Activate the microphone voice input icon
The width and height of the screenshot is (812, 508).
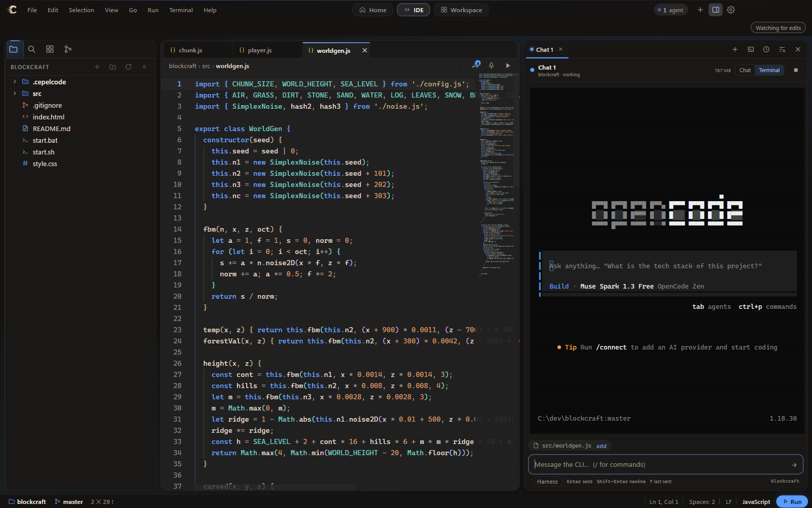tap(491, 66)
